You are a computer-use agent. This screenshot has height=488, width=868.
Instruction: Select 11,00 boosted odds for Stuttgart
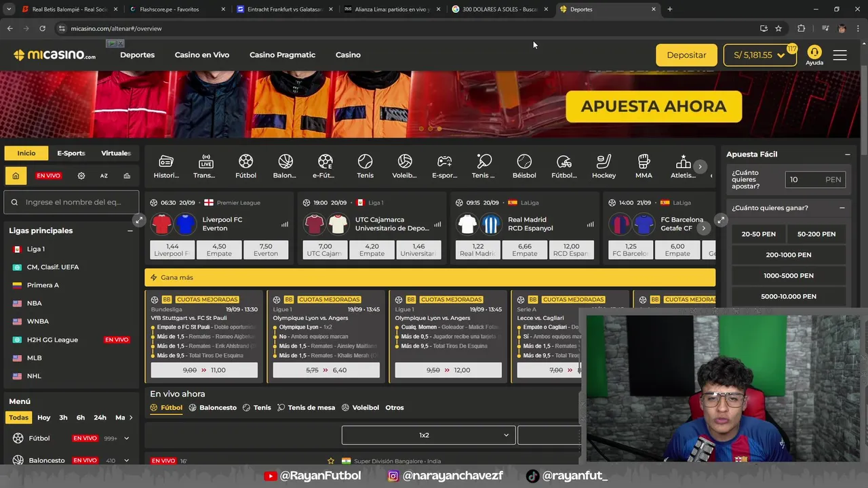(x=204, y=370)
